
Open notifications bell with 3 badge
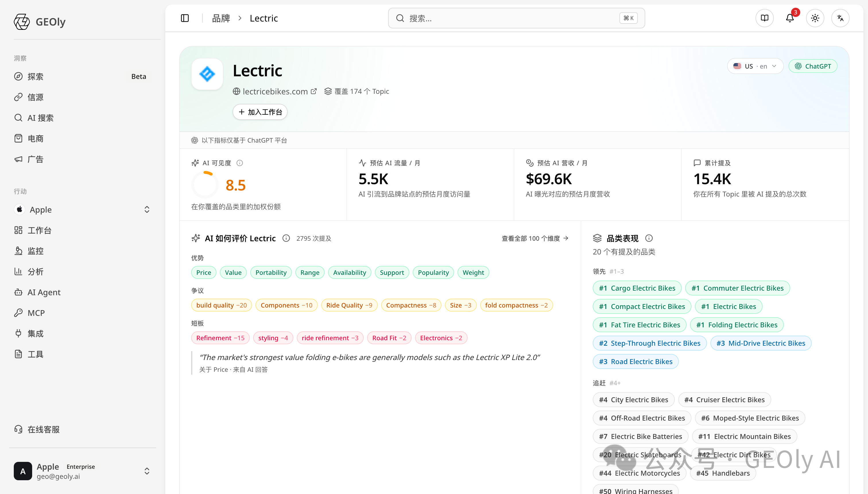tap(790, 18)
